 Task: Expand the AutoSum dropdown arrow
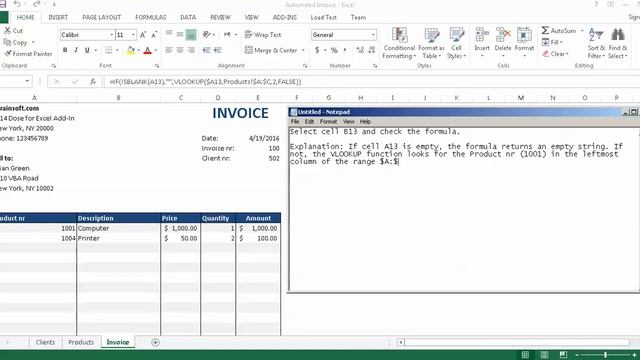click(582, 31)
